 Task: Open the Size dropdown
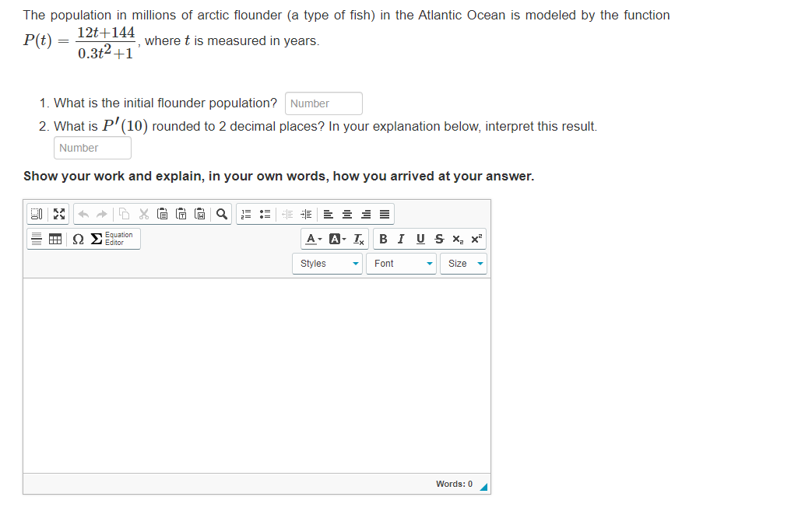tap(463, 264)
